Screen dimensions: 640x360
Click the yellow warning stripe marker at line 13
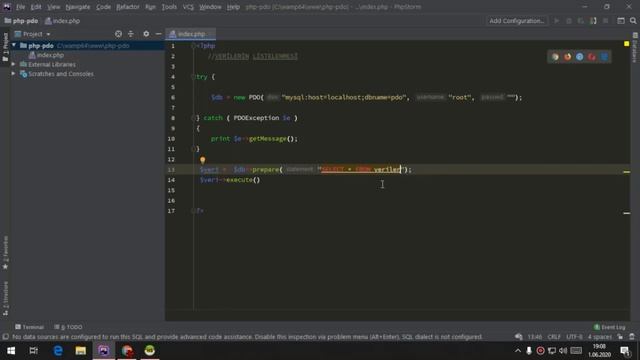(627, 172)
